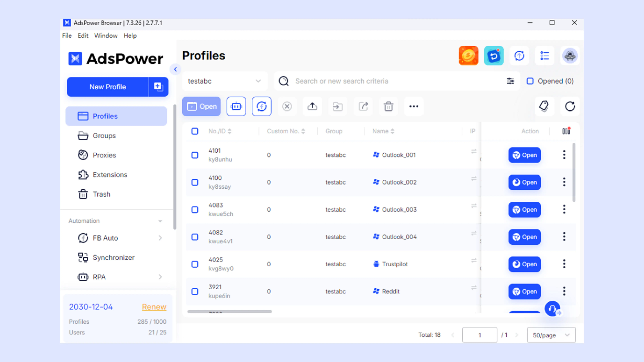Open the File menu
Viewport: 644px width, 362px height.
coord(67,36)
